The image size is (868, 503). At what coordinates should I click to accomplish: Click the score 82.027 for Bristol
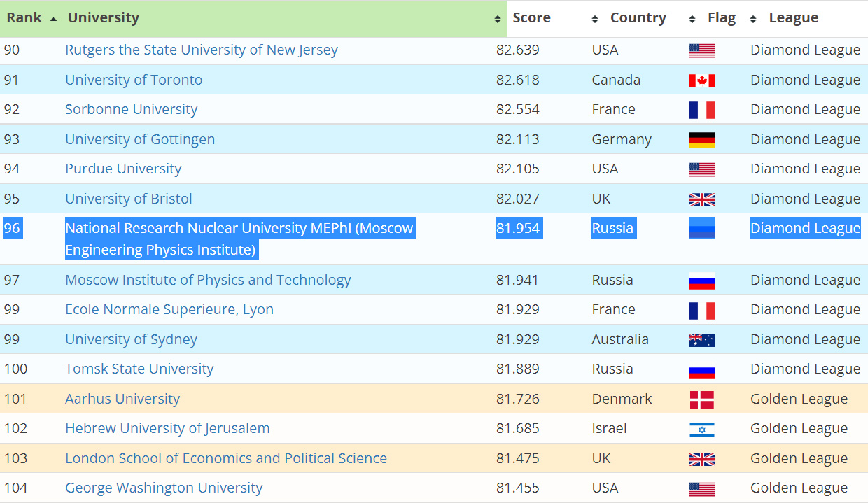point(518,199)
